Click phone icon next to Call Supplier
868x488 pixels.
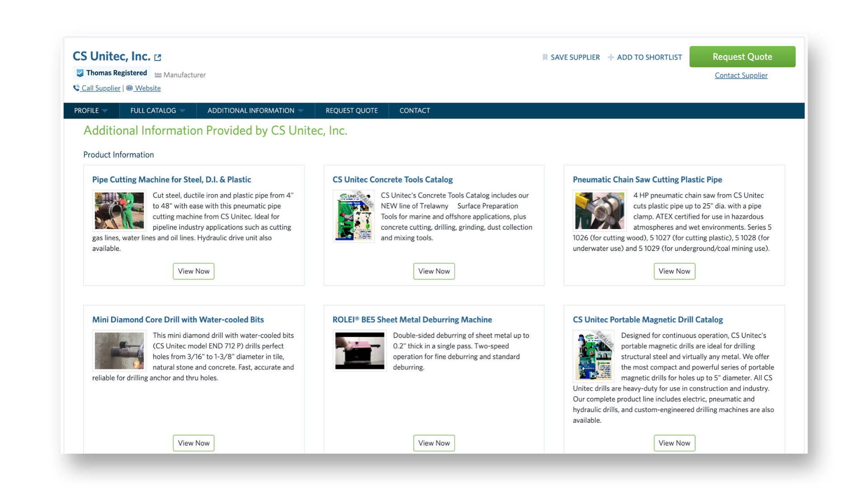[x=76, y=88]
